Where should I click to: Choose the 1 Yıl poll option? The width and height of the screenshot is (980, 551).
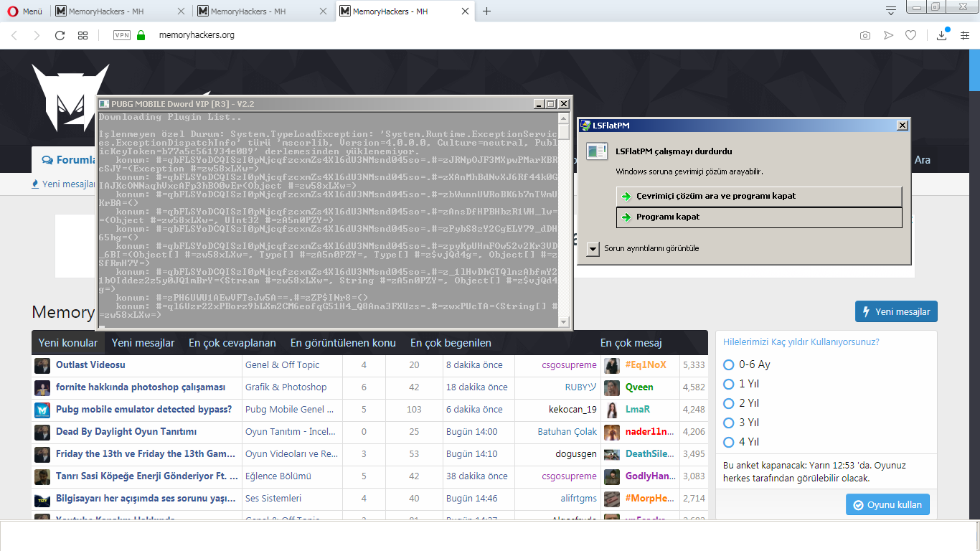click(x=729, y=384)
